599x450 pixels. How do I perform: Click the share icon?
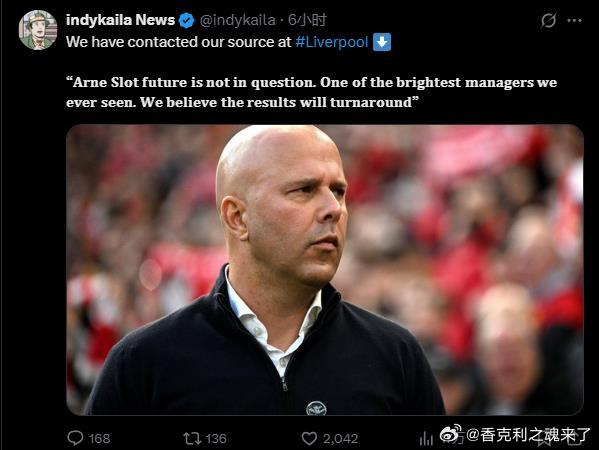[573, 439]
